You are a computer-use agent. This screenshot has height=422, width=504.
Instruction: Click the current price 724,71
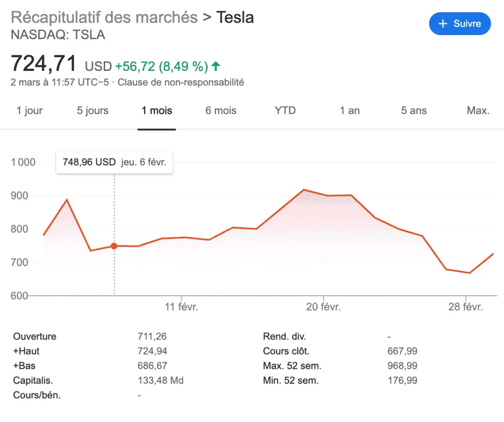pos(45,63)
